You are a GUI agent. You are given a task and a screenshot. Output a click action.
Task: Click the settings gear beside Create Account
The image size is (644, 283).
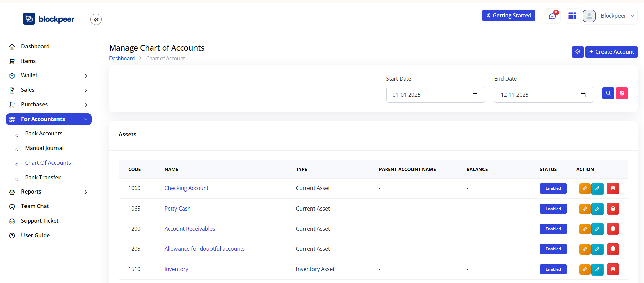pyautogui.click(x=577, y=52)
